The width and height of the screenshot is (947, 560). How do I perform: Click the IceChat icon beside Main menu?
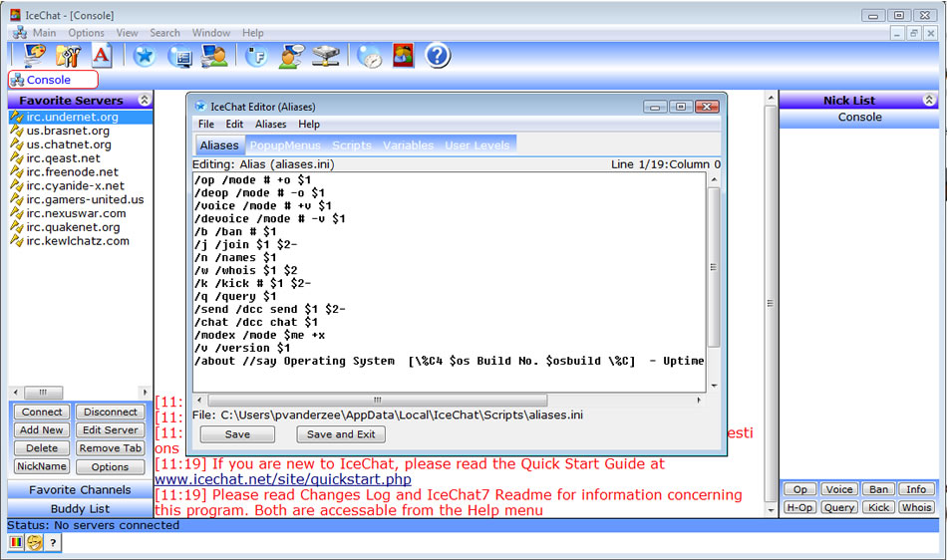[20, 33]
